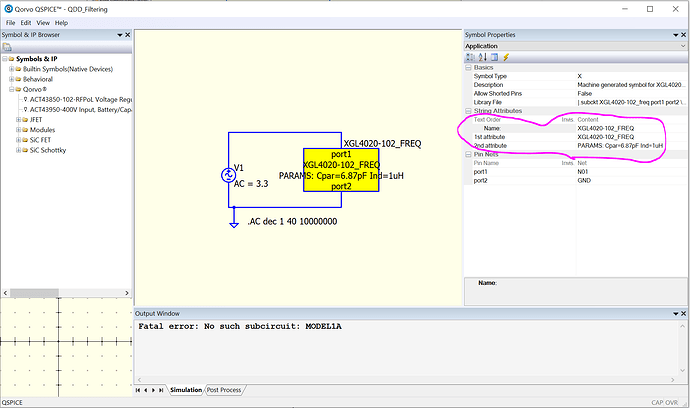
Task: Select the Alphabetical sort icon in Symbol Properties
Action: [x=483, y=57]
